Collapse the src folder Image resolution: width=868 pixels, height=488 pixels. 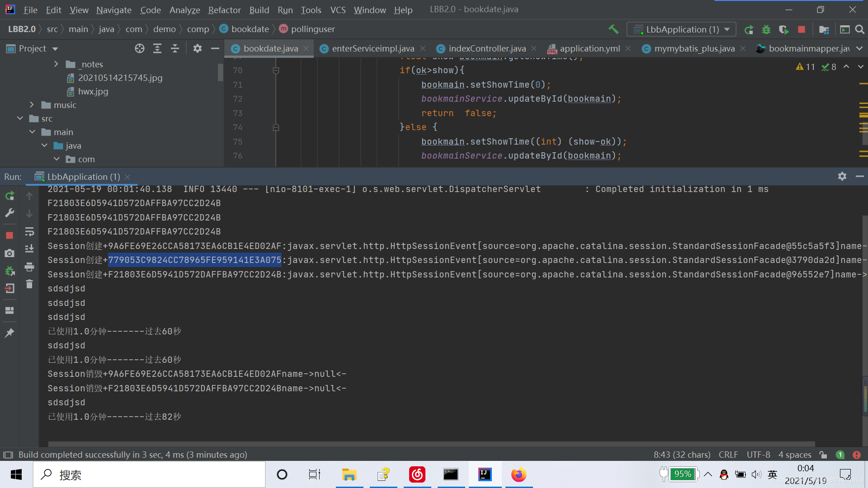click(x=20, y=118)
